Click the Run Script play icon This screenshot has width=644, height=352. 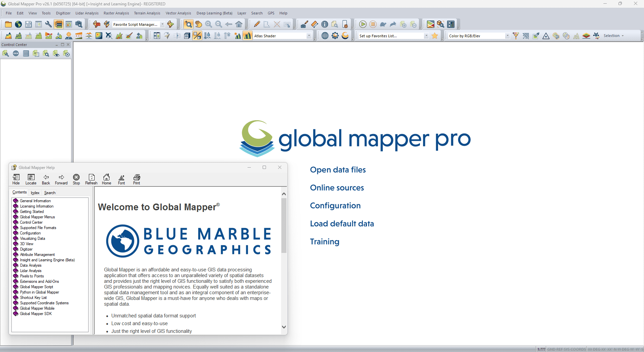tap(363, 24)
